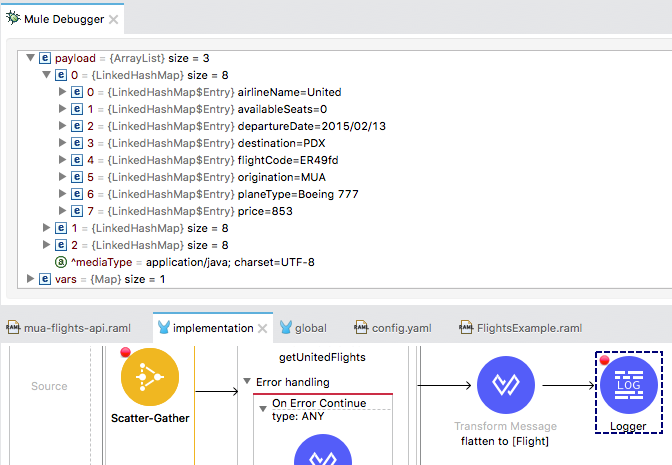Expand payload item 1 LinkedHashMap
This screenshot has width=672, height=465.
click(x=46, y=228)
